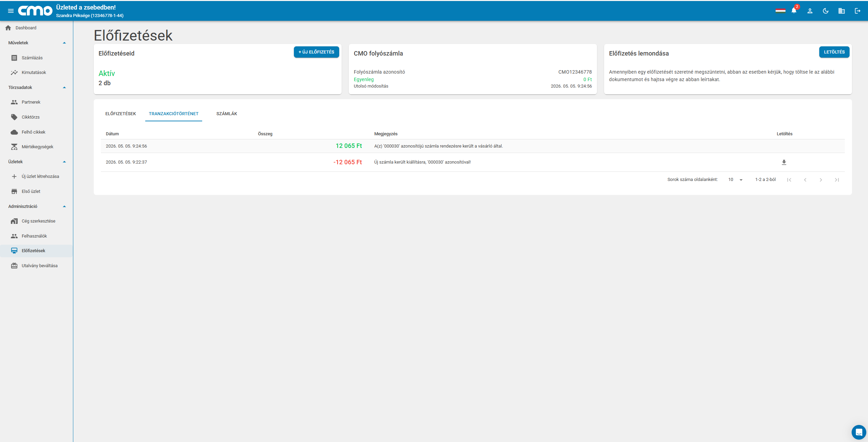Open Első üzlet store item
The width and height of the screenshot is (868, 442).
point(36,192)
